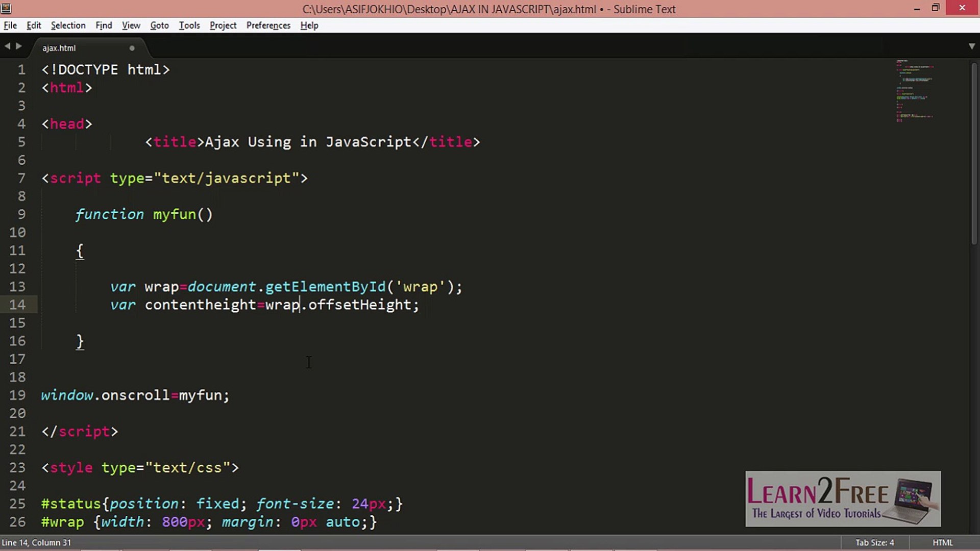This screenshot has width=980, height=551.
Task: Open the Tools menu
Action: point(189,25)
